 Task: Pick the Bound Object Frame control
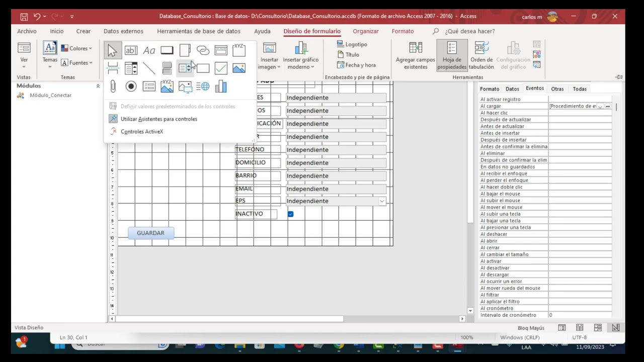(x=167, y=86)
